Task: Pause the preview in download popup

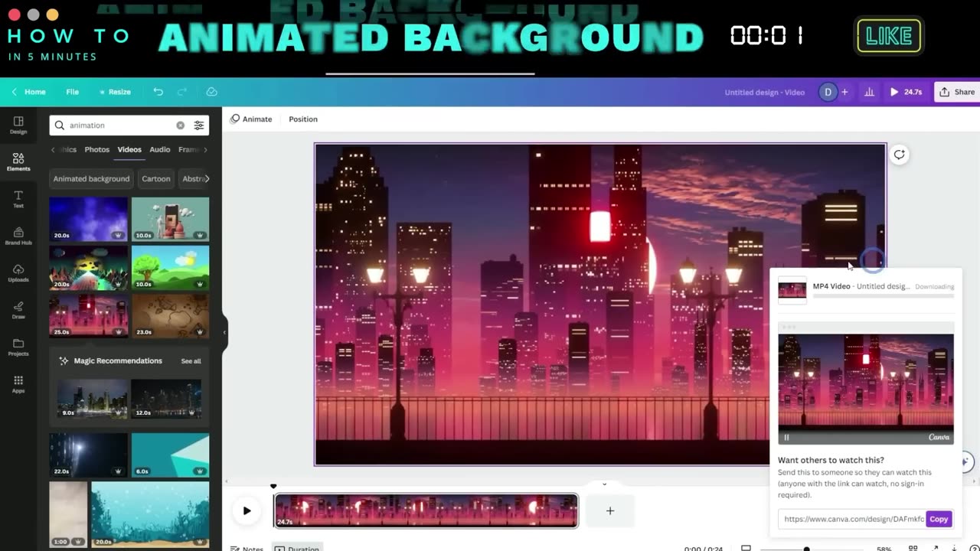Action: tap(786, 438)
